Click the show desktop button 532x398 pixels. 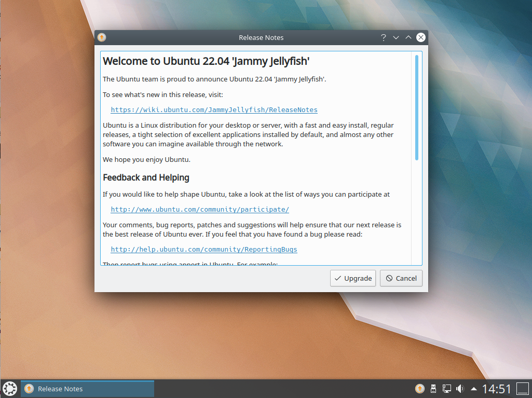[x=523, y=389]
